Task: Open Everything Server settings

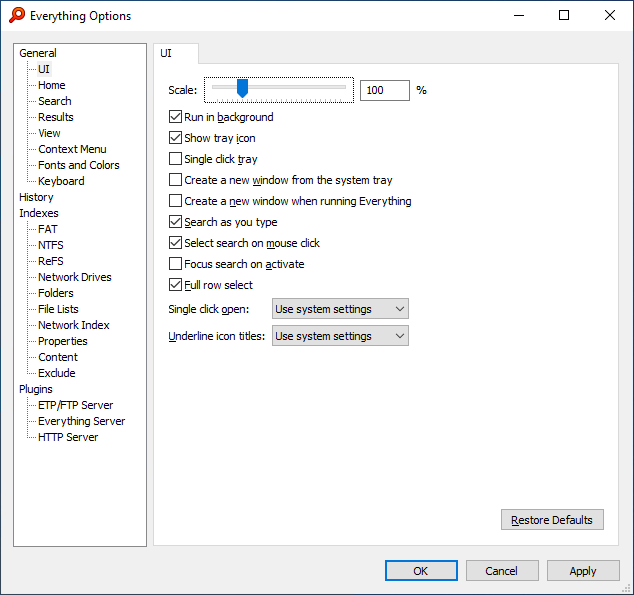Action: coord(82,421)
